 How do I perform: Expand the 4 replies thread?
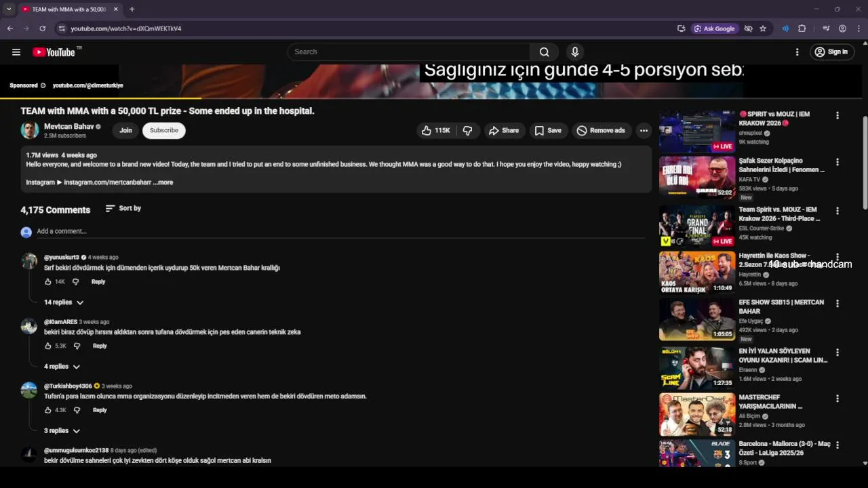pos(62,367)
